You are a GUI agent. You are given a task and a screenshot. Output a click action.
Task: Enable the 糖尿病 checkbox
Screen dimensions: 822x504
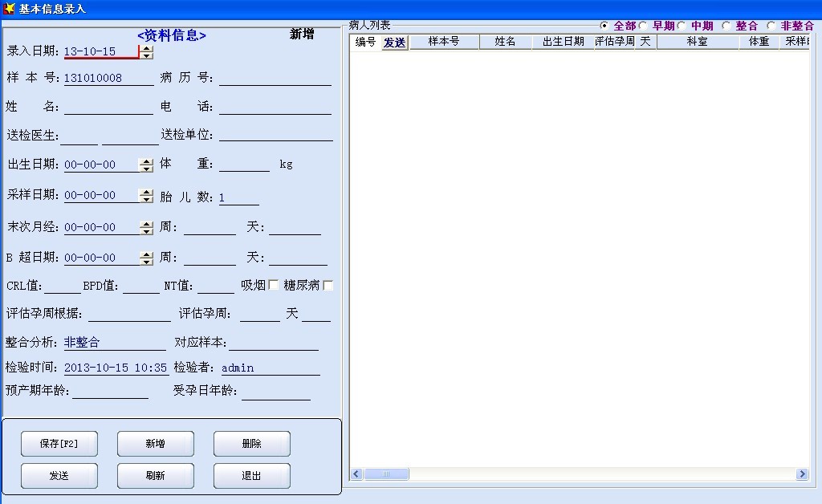[x=328, y=285]
